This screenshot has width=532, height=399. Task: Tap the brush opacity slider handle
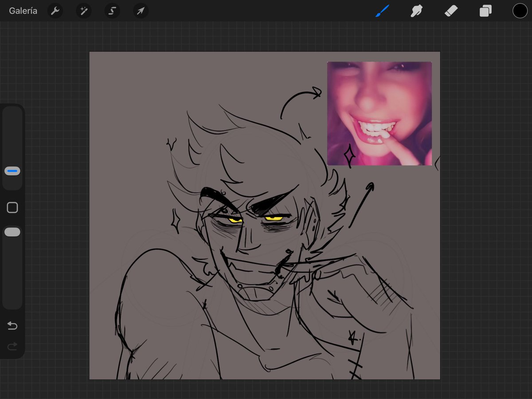[12, 232]
